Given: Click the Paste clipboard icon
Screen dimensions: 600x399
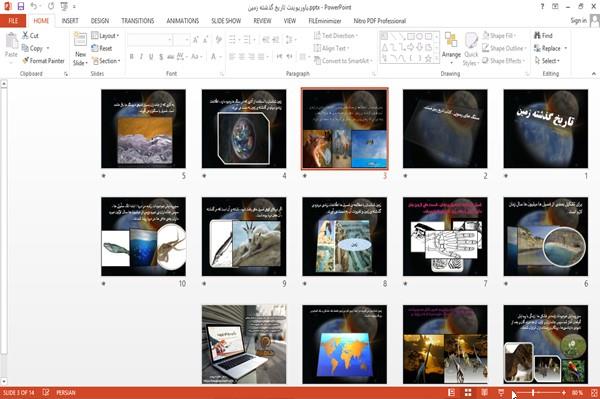Looking at the screenshot, I should [x=11, y=41].
